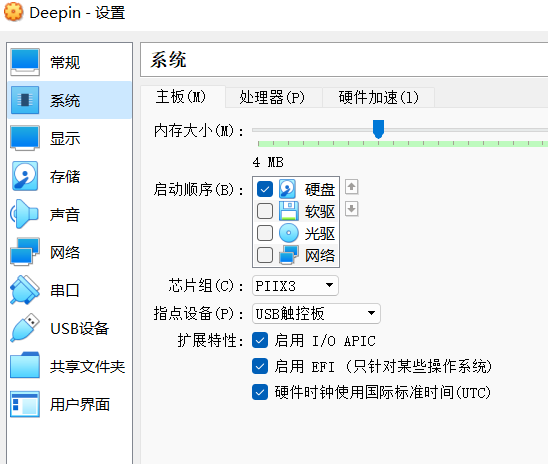Image resolution: width=548 pixels, height=464 pixels.
Task: Toggle 启用 I/O APIC checkbox
Action: pos(260,340)
